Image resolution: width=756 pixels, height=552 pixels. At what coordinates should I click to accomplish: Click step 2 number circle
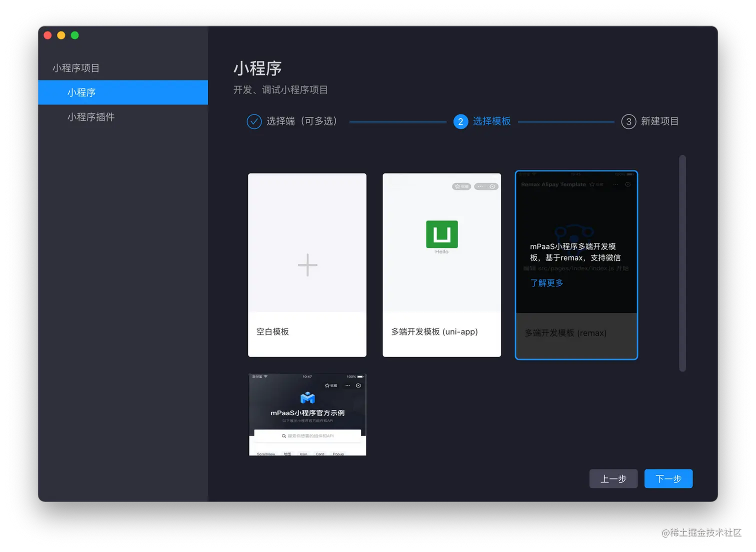(x=460, y=121)
